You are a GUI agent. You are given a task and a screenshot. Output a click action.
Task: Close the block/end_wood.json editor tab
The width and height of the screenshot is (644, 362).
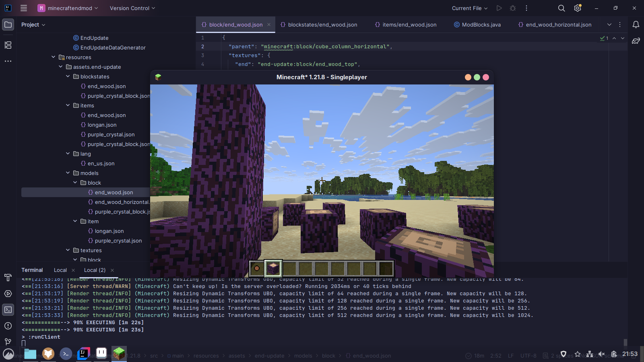coord(269,25)
